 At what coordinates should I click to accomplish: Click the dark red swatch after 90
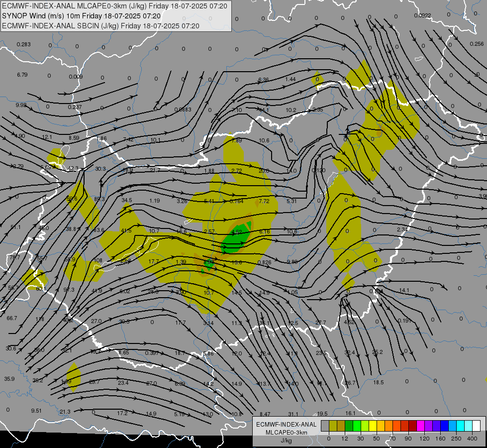pyautogui.click(x=413, y=426)
